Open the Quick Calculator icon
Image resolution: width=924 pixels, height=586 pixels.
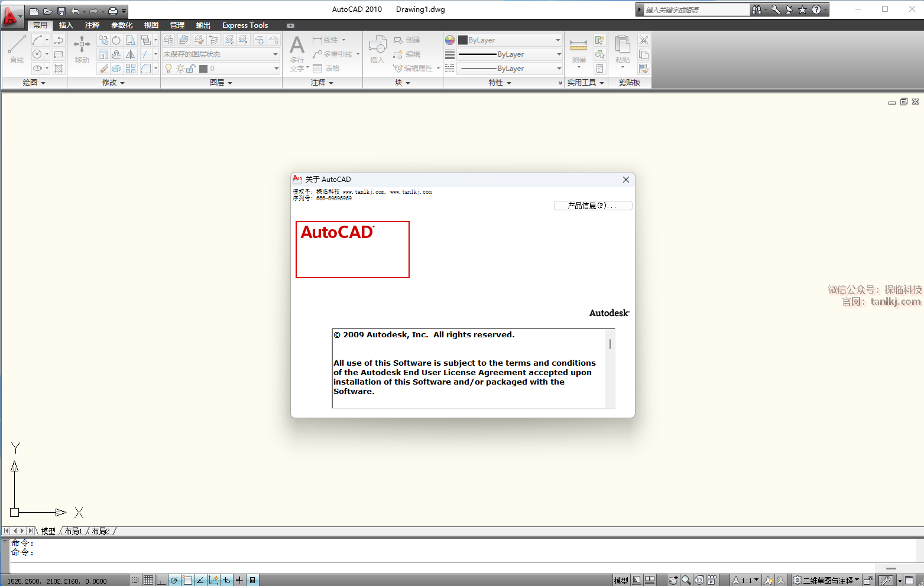point(600,69)
